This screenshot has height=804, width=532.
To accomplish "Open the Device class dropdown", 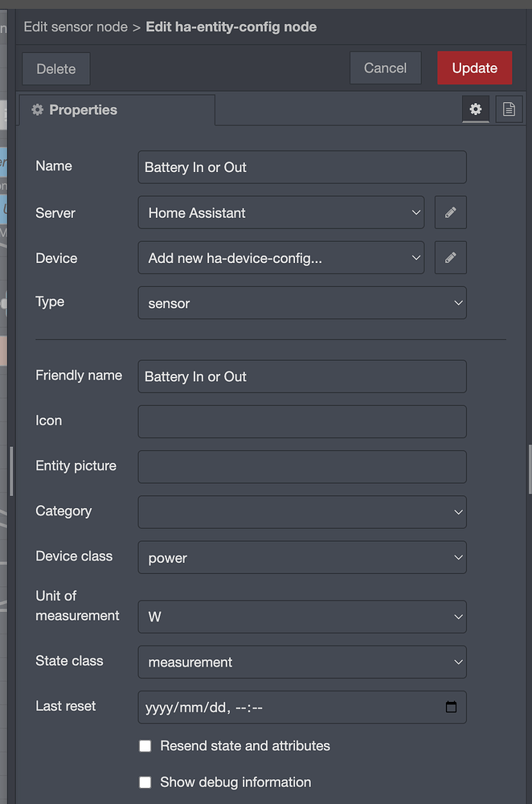I will [302, 557].
